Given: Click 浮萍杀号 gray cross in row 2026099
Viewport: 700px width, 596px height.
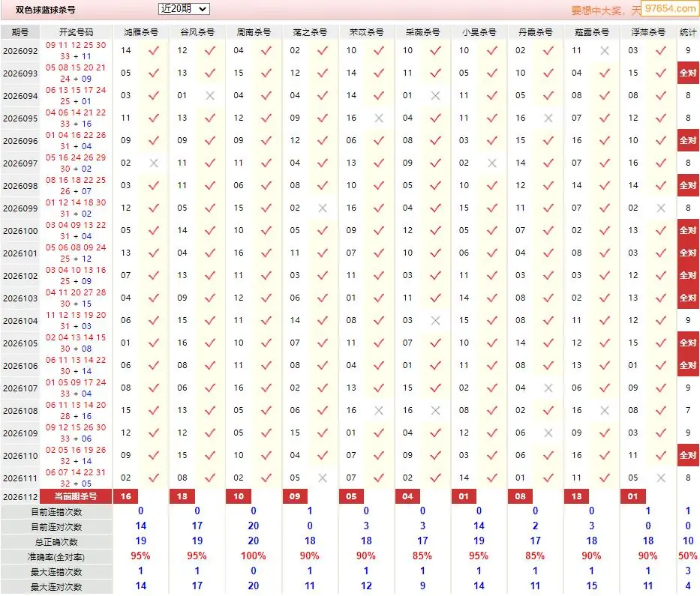Looking at the screenshot, I should click(x=661, y=208).
